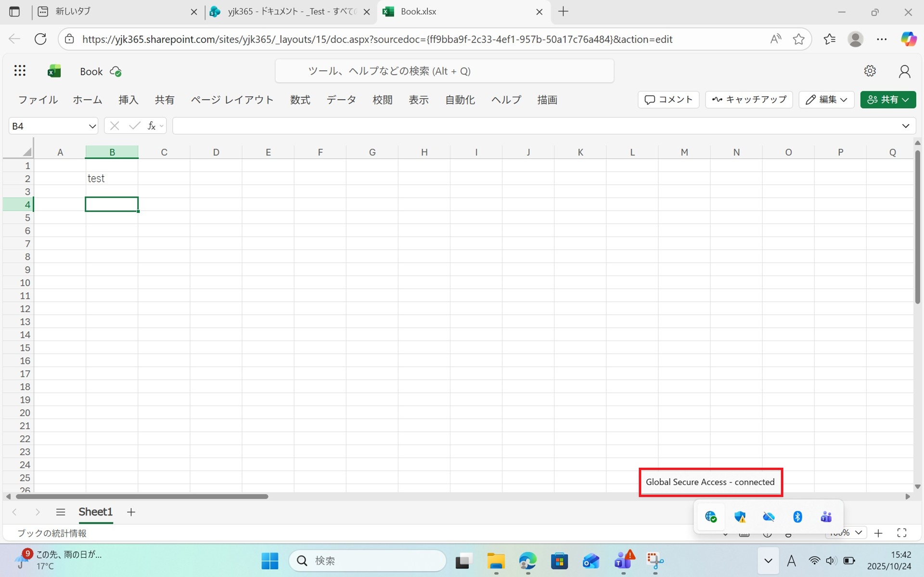Expand the Name Box dropdown for B4
924x577 pixels.
pyautogui.click(x=92, y=126)
